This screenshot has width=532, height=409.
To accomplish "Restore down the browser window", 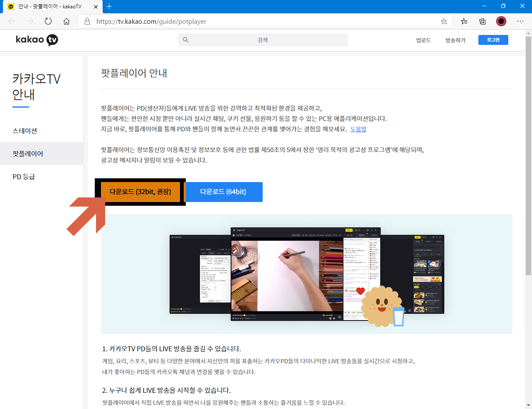I will (503, 6).
